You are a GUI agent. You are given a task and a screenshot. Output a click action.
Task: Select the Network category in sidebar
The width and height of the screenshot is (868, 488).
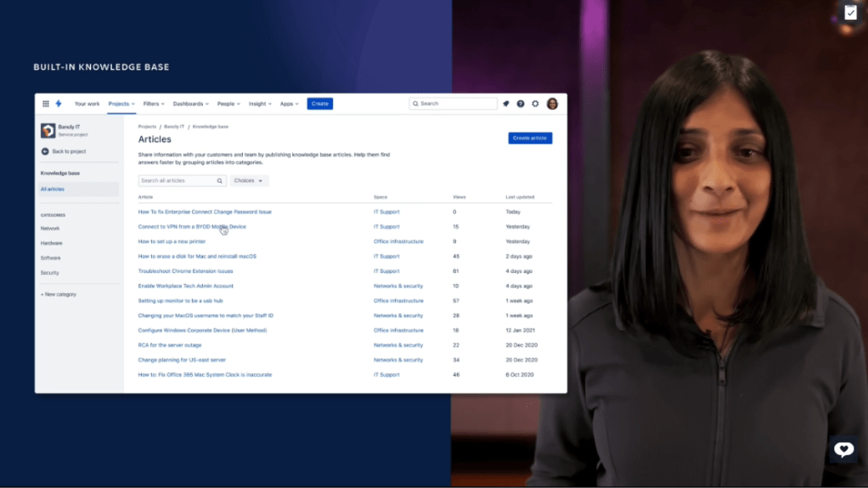(50, 229)
